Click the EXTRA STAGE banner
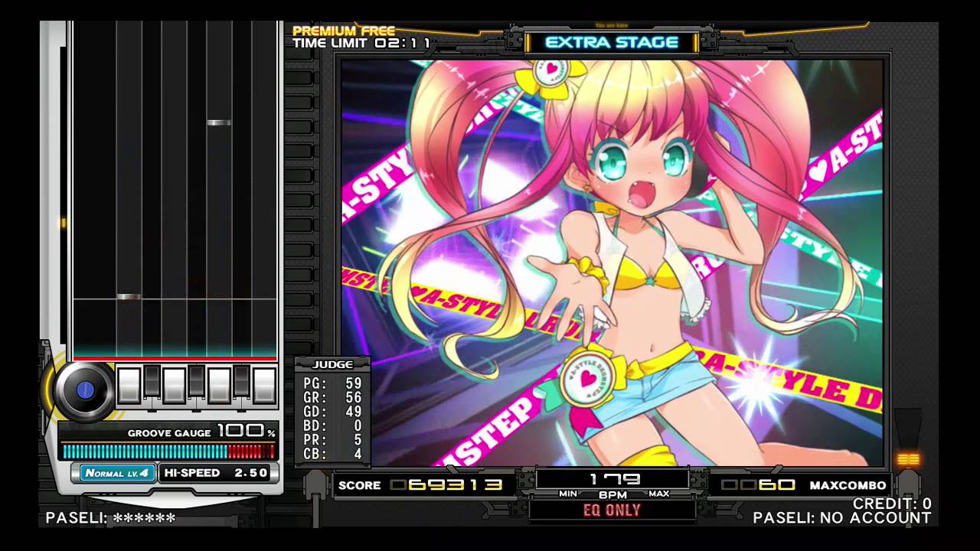The width and height of the screenshot is (980, 551). click(x=612, y=42)
